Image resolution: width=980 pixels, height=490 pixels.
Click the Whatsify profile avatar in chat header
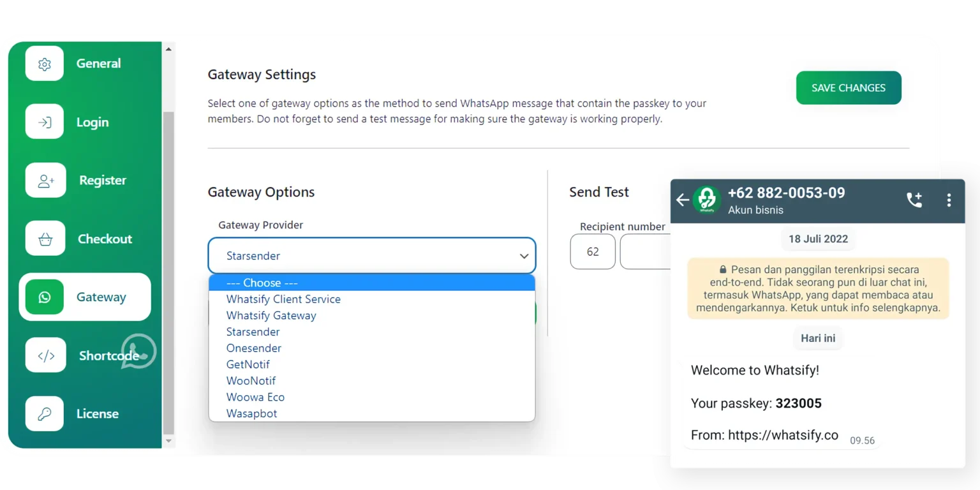click(707, 200)
